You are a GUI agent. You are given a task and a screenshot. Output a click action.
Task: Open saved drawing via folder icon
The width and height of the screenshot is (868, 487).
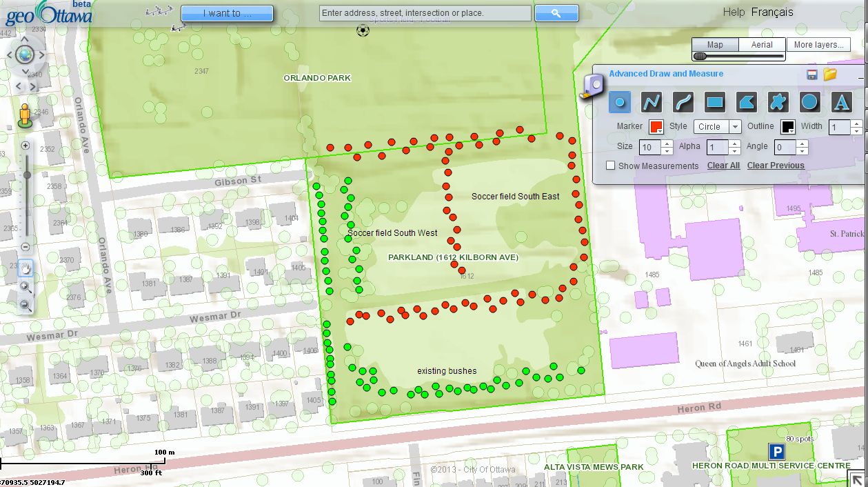[x=829, y=74]
